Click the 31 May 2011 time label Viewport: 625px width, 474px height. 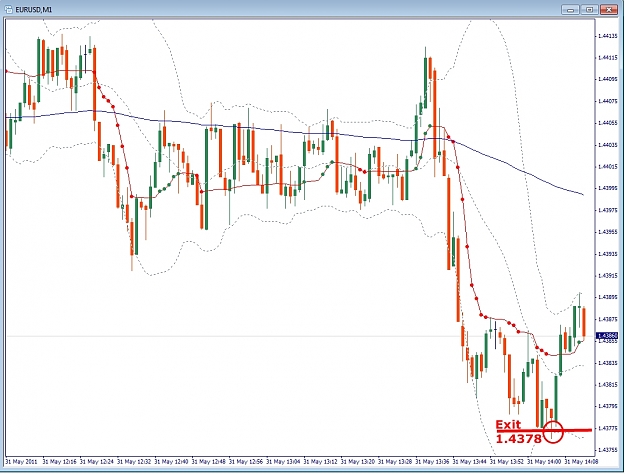click(x=21, y=462)
